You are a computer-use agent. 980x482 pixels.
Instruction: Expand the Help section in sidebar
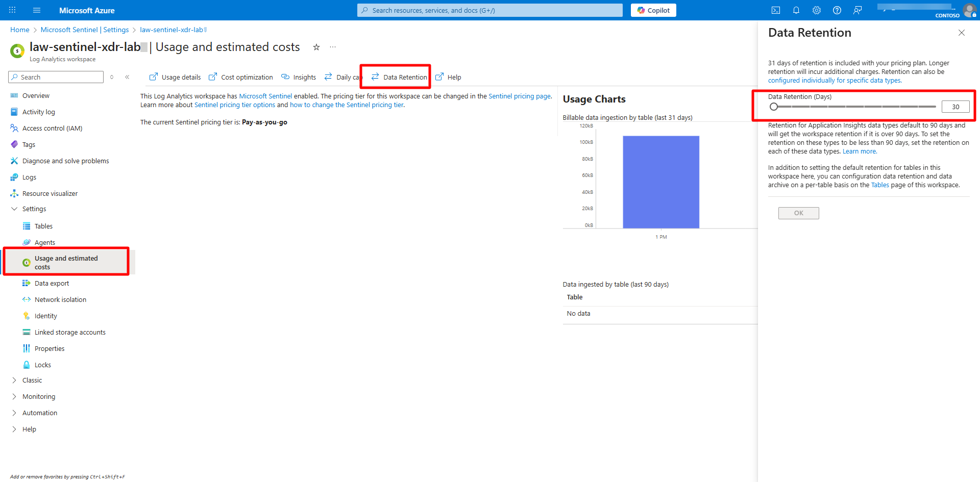click(14, 429)
